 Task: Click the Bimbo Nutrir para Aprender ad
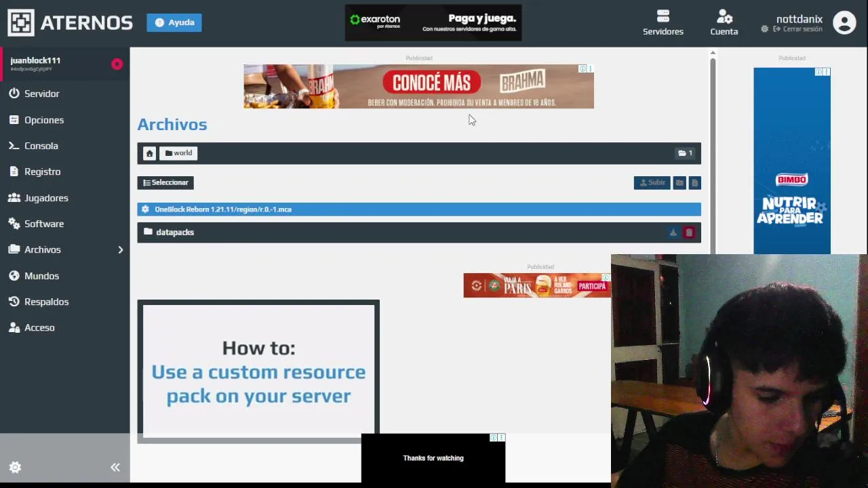[x=792, y=161]
